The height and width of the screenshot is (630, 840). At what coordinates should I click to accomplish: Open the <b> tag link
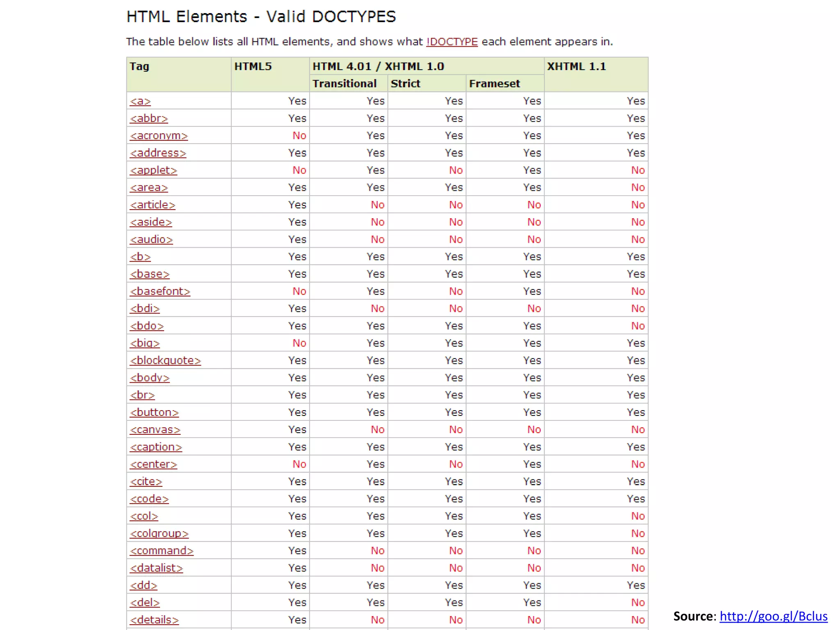[140, 257]
